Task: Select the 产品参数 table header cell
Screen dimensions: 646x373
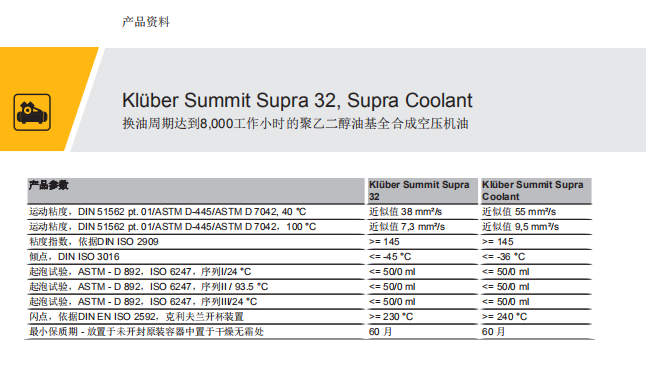Action: tap(196, 191)
